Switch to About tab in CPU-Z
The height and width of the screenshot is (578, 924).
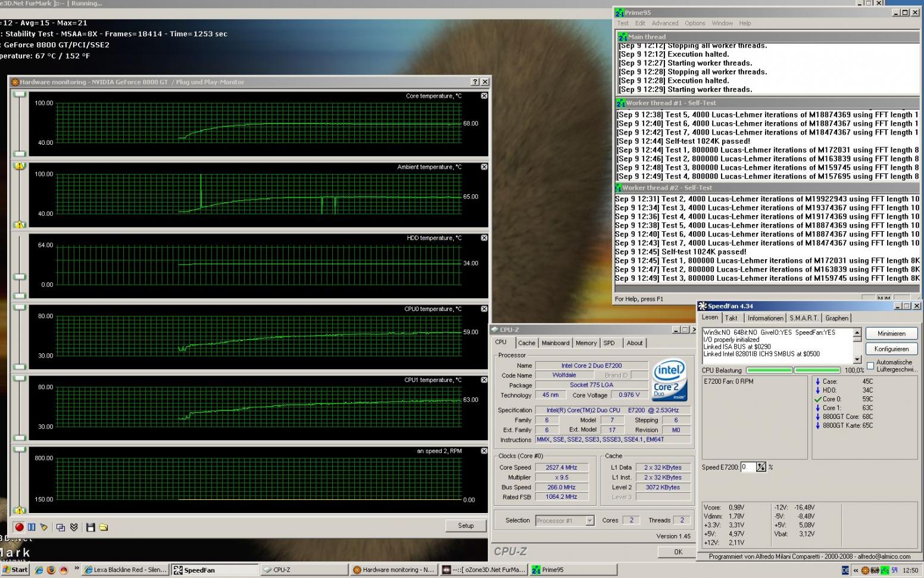click(x=635, y=343)
